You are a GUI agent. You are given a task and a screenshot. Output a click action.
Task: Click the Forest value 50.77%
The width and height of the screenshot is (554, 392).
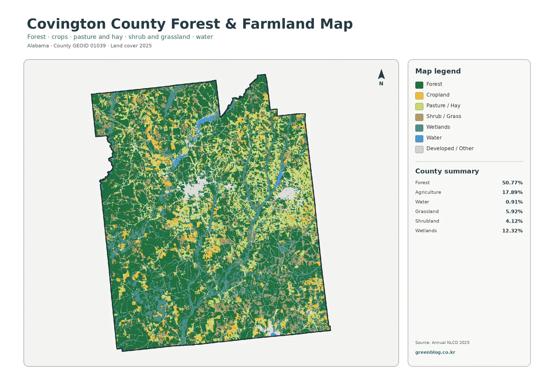pos(512,183)
